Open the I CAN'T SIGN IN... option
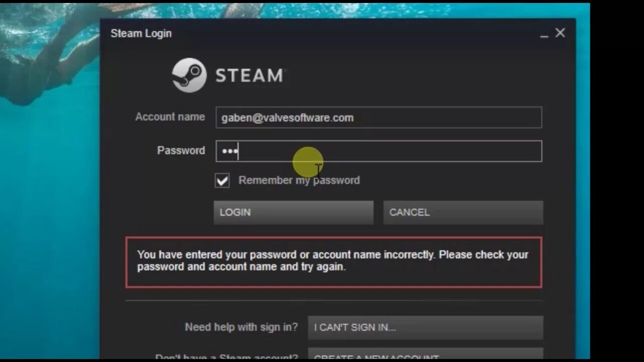Viewport: 644px width, 362px height. [426, 327]
